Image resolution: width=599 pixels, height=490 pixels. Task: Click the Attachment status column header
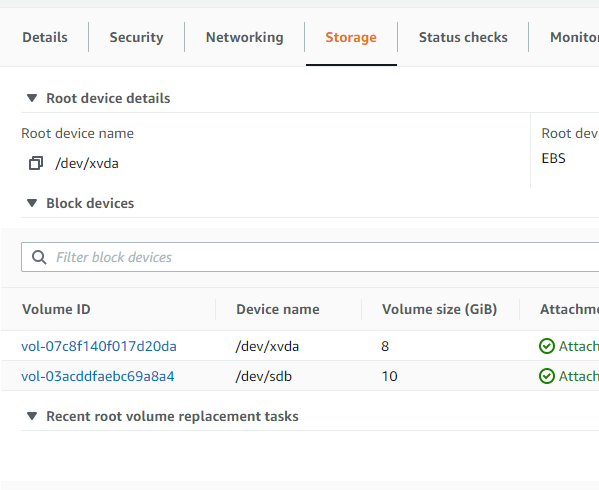[x=569, y=309]
